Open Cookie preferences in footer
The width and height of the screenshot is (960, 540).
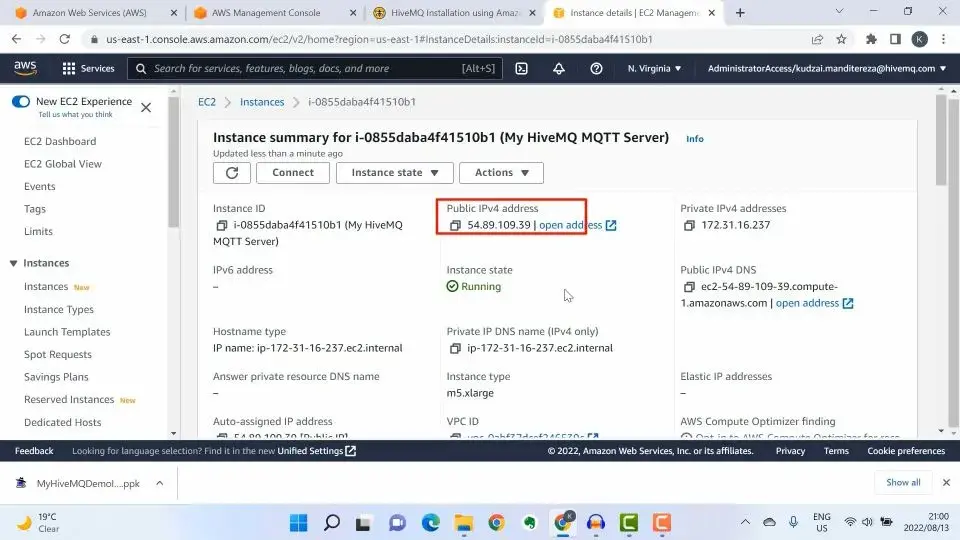pyautogui.click(x=906, y=451)
